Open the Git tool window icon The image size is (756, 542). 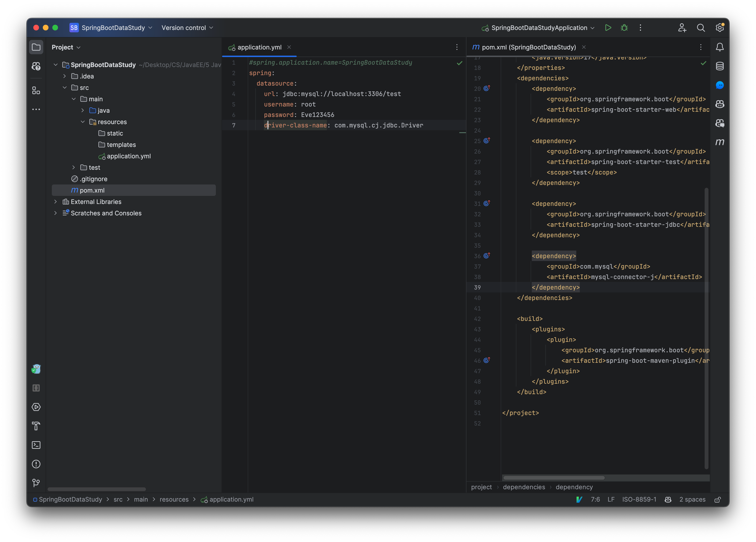pyautogui.click(x=36, y=483)
